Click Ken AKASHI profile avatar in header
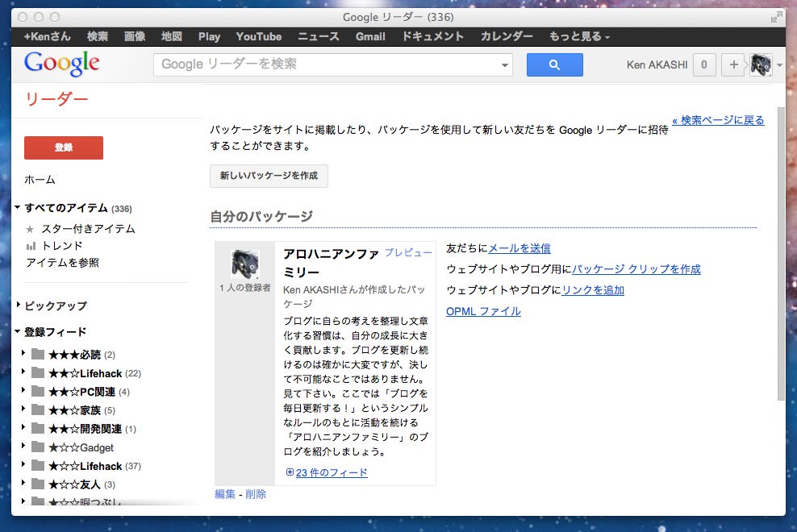 coord(761,64)
